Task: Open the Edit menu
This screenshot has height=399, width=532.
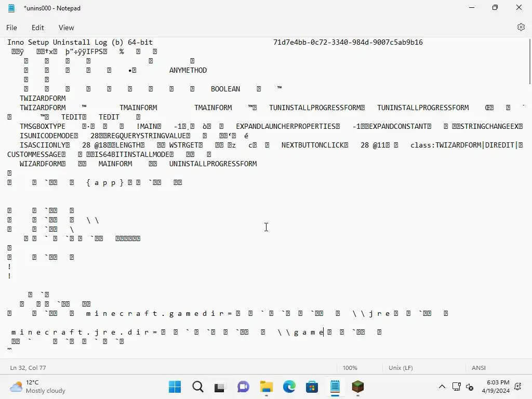Action: [37, 28]
